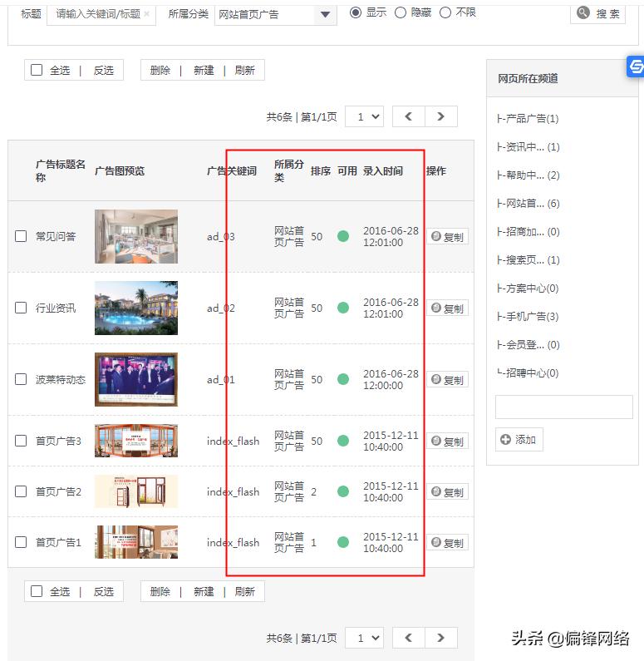The height and width of the screenshot is (661, 644).
Task: Tick the checkbox for 首页广告1
Action: click(21, 542)
